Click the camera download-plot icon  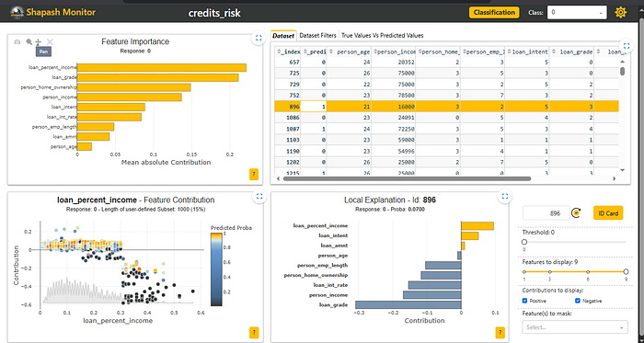(x=17, y=42)
